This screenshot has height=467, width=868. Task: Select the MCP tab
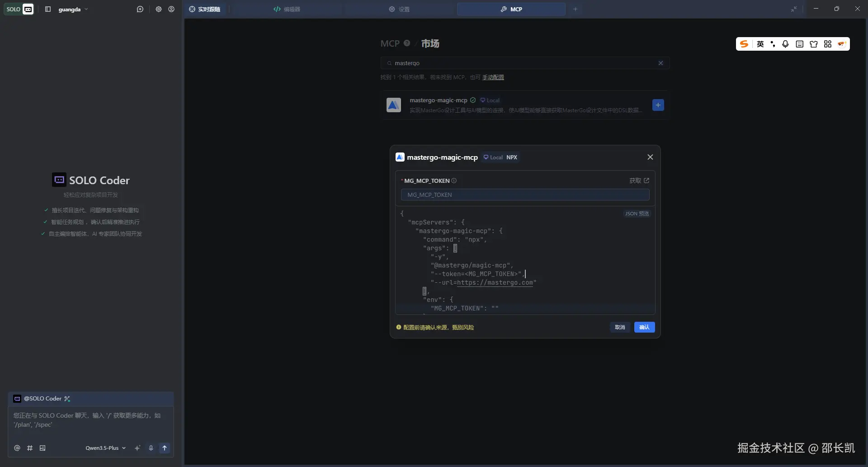511,9
